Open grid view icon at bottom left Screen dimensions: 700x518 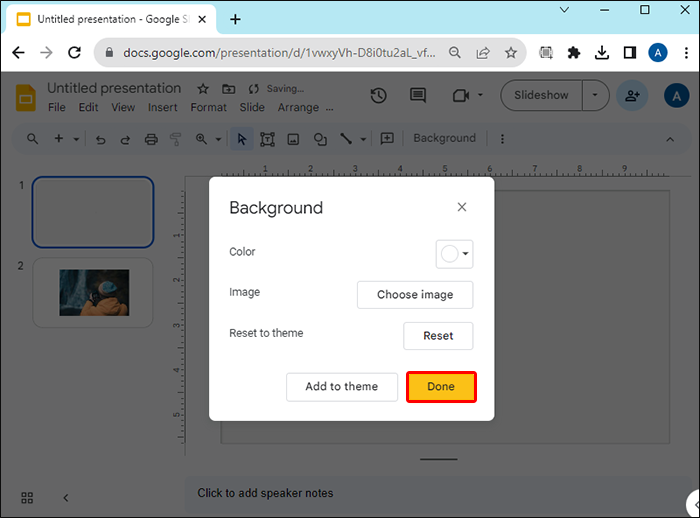click(27, 498)
